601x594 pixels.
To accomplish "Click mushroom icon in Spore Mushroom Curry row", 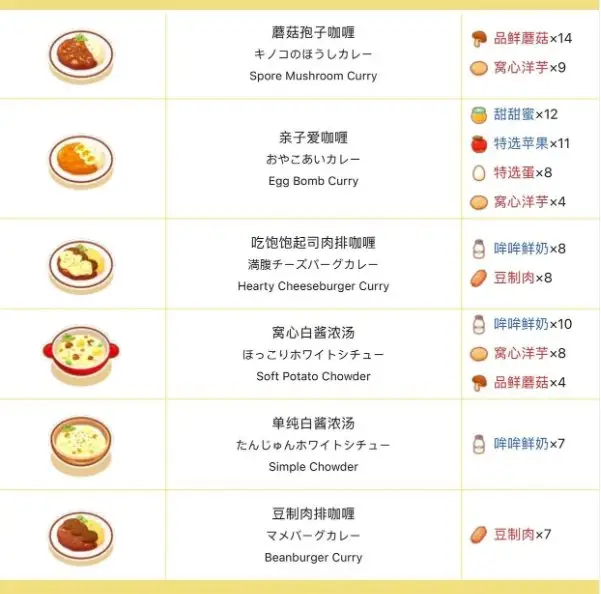I will [x=480, y=39].
